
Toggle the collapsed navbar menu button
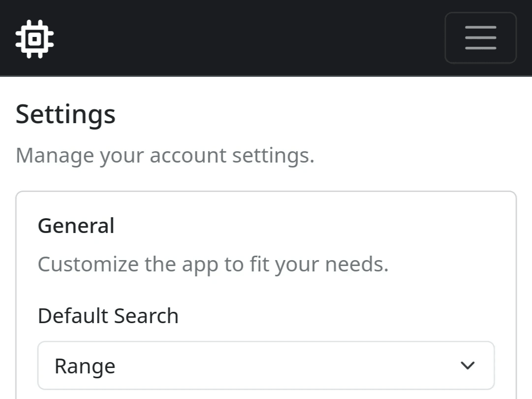coord(480,38)
